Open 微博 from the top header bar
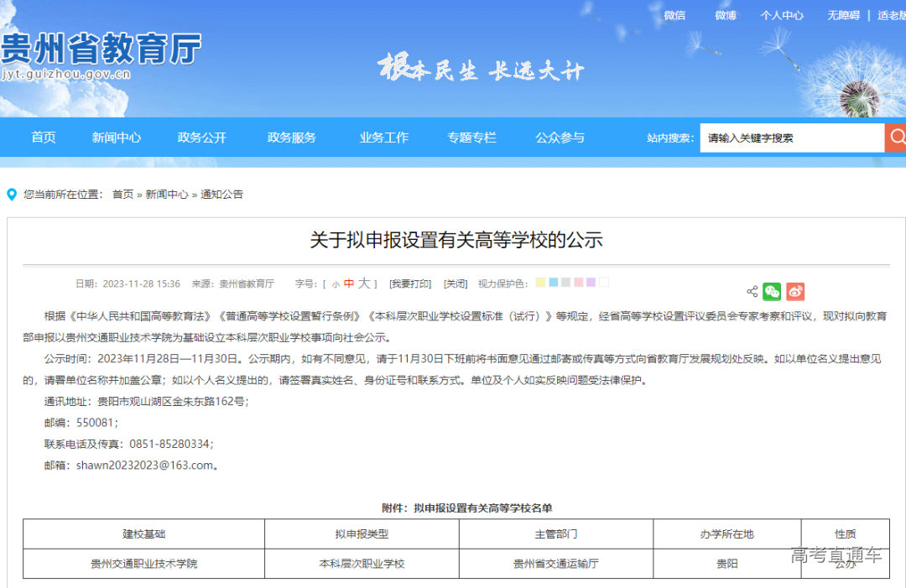This screenshot has width=906, height=588. (x=725, y=15)
